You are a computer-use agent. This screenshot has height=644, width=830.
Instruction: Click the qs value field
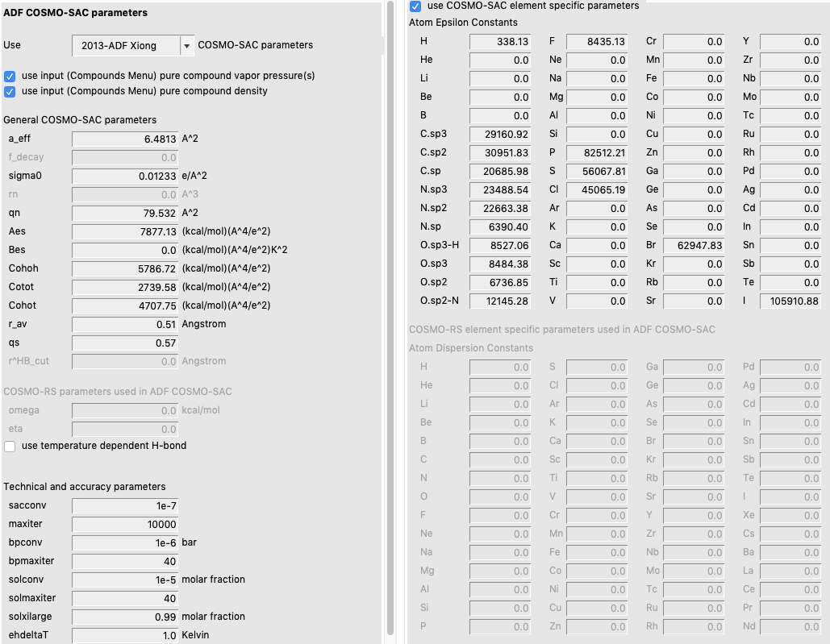click(x=125, y=343)
